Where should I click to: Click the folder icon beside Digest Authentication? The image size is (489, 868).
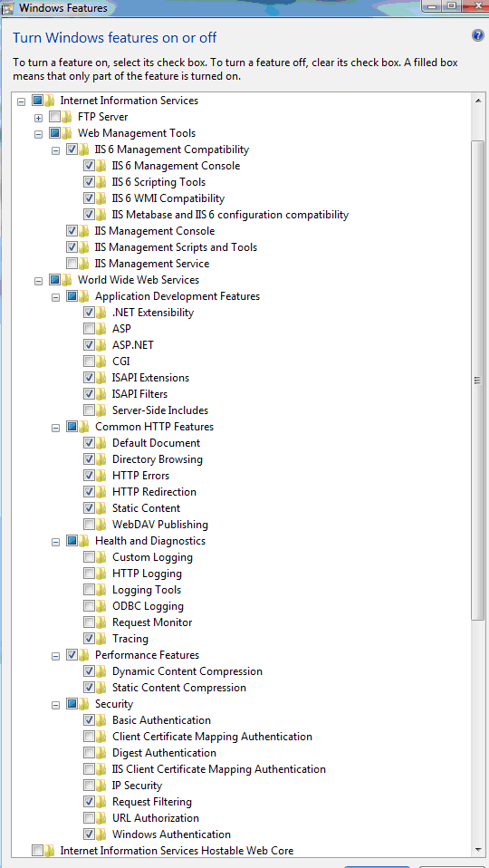[x=101, y=753]
